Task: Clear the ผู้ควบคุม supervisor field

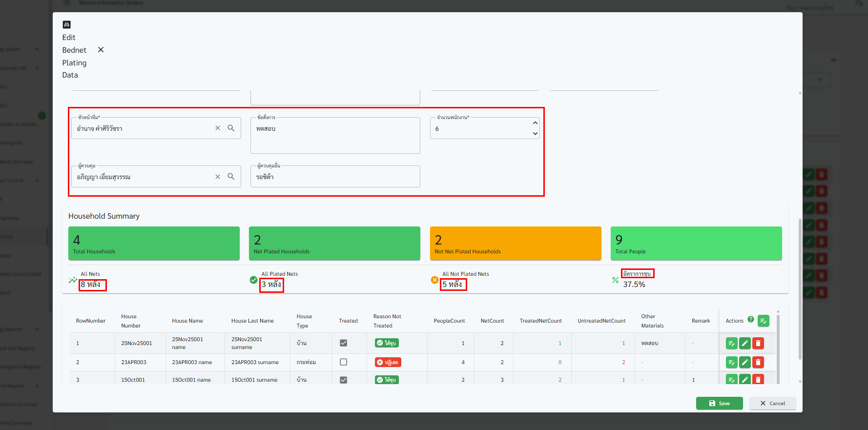Action: pos(218,177)
